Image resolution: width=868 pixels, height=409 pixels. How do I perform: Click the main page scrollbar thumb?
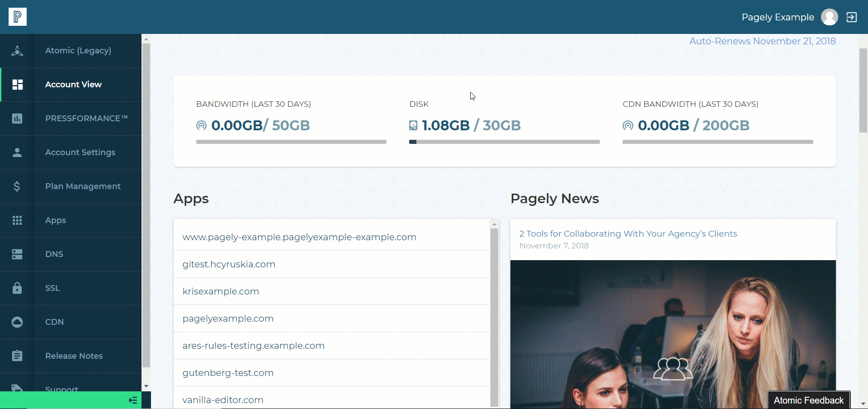tap(863, 90)
